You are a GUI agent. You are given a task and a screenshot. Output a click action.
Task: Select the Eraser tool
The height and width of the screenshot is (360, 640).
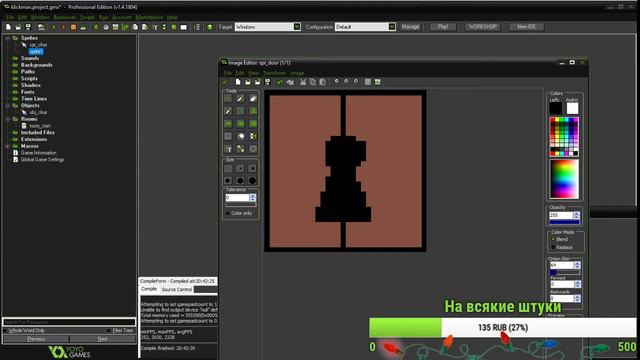pyautogui.click(x=253, y=98)
